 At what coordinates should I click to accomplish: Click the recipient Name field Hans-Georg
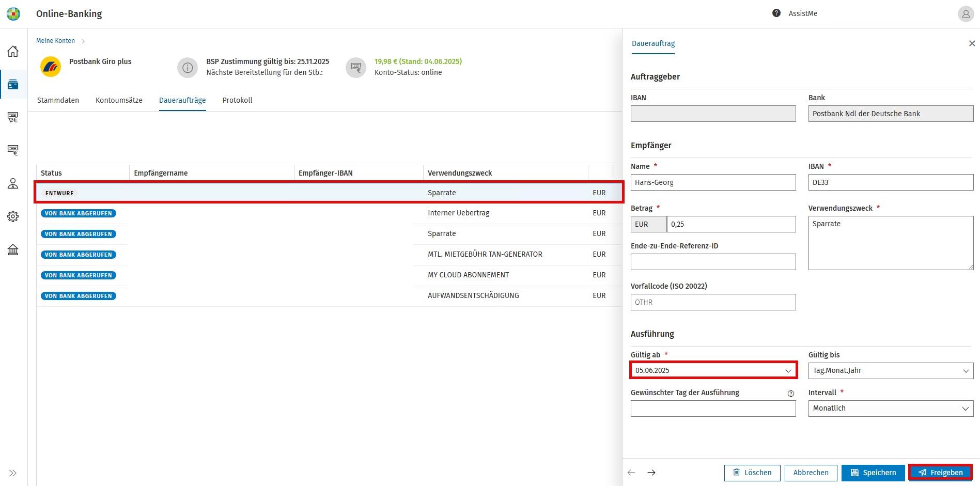coord(713,182)
